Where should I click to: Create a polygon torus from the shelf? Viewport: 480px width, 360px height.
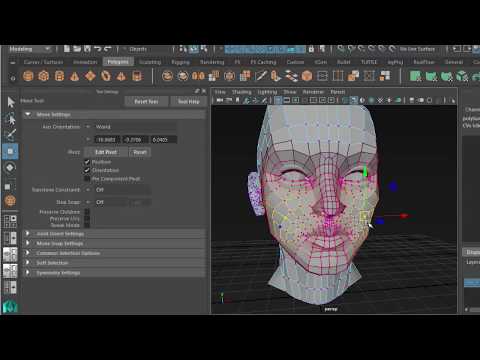tap(106, 76)
